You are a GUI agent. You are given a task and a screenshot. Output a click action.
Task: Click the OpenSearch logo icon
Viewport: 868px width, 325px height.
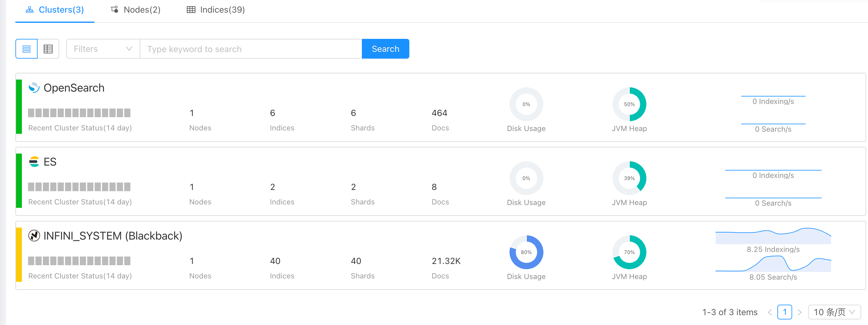34,88
